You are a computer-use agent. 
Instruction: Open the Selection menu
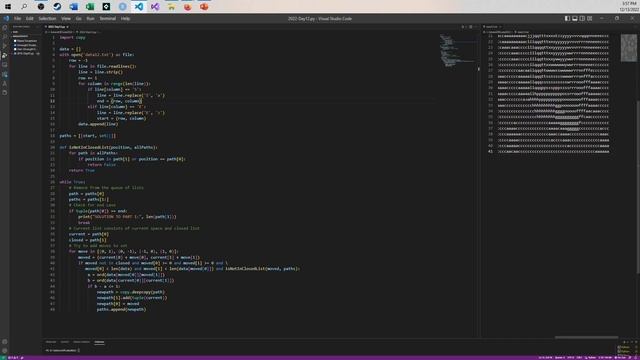point(47,18)
